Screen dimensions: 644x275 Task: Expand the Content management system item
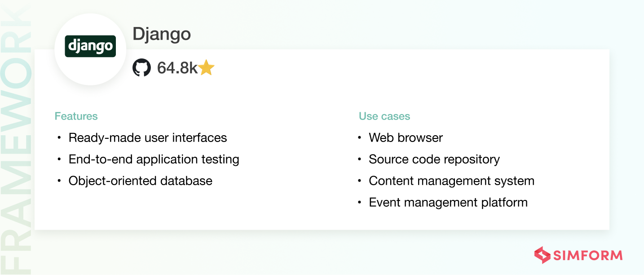(x=451, y=181)
